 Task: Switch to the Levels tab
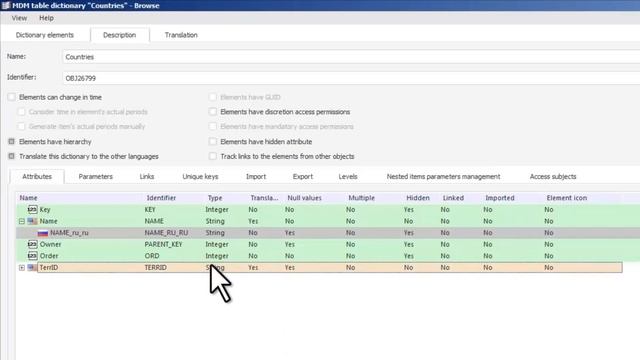348,177
